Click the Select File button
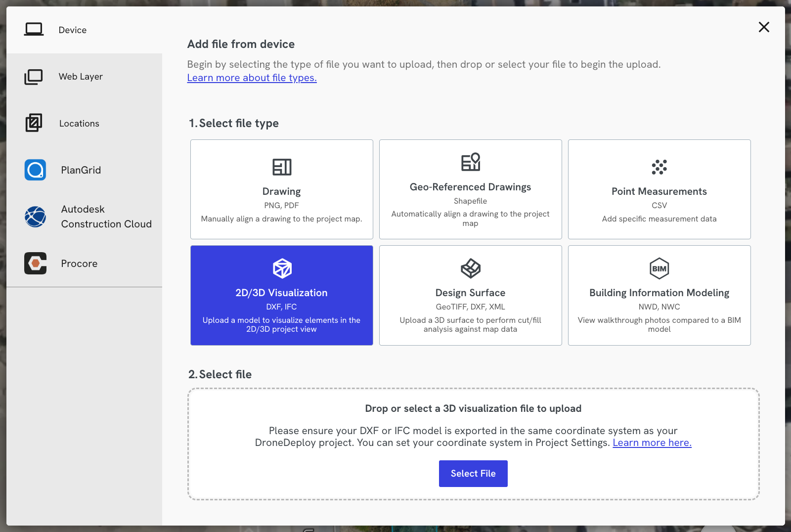The image size is (791, 532). click(473, 473)
